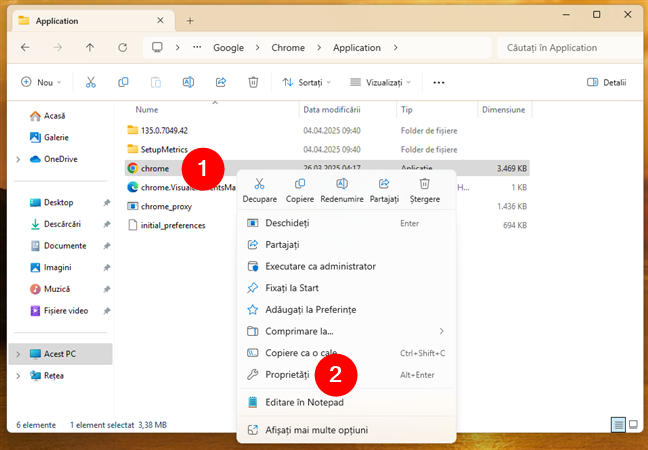Select Adăugați la Preferințe

(346, 310)
